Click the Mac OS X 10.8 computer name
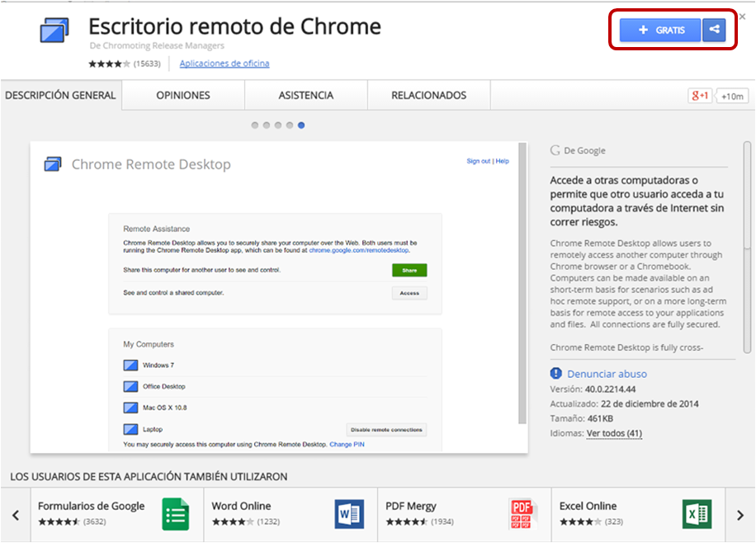 click(164, 408)
